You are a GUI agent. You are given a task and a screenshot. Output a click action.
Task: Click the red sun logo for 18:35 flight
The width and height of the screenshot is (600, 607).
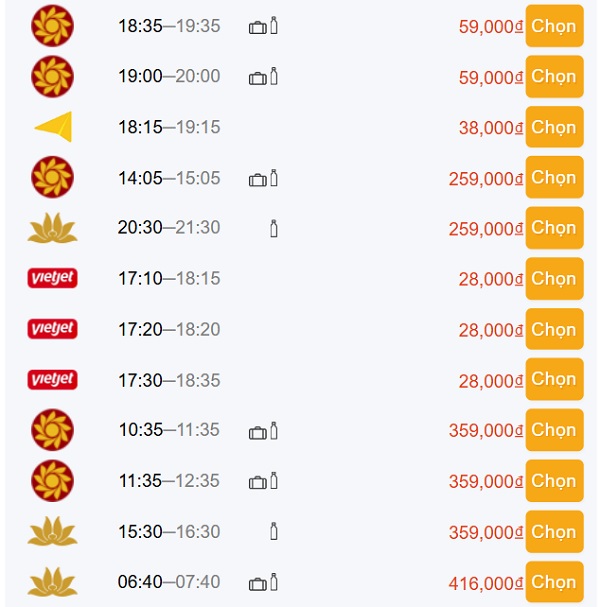pyautogui.click(x=52, y=26)
